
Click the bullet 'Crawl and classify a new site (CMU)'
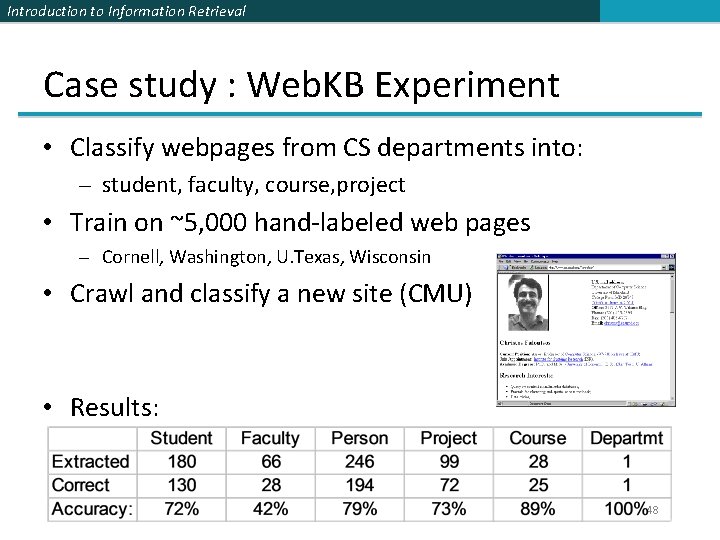coord(271,294)
